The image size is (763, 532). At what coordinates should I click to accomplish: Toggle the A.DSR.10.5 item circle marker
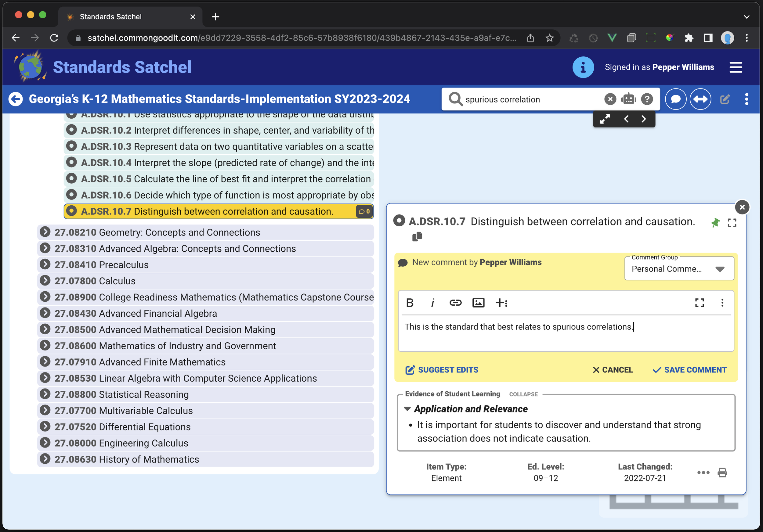tap(71, 179)
